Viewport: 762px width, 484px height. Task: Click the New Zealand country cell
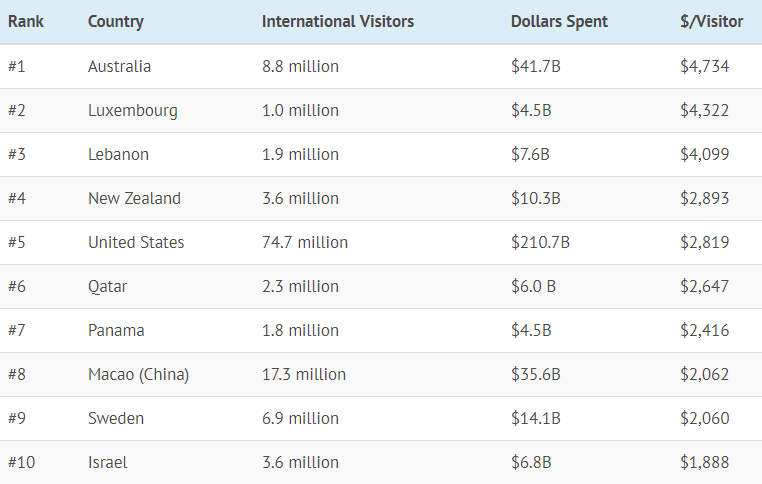point(134,198)
